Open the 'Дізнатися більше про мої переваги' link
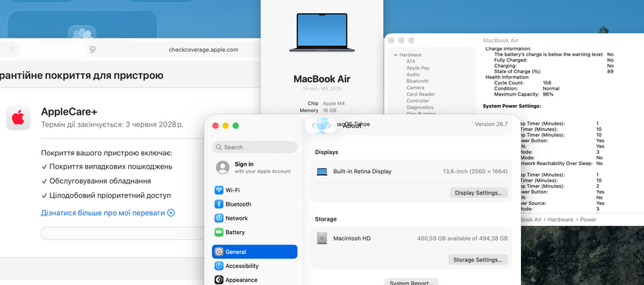The height and width of the screenshot is (285, 644). tap(107, 213)
